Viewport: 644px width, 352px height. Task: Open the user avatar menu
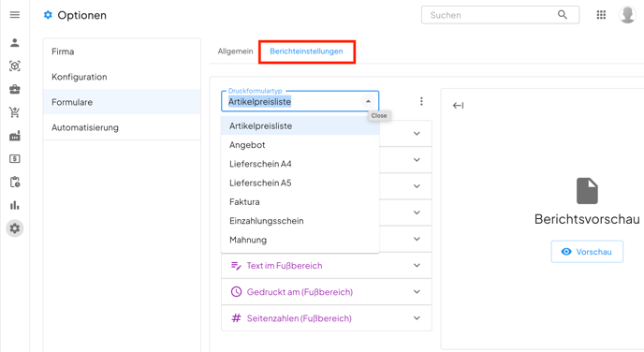click(627, 15)
